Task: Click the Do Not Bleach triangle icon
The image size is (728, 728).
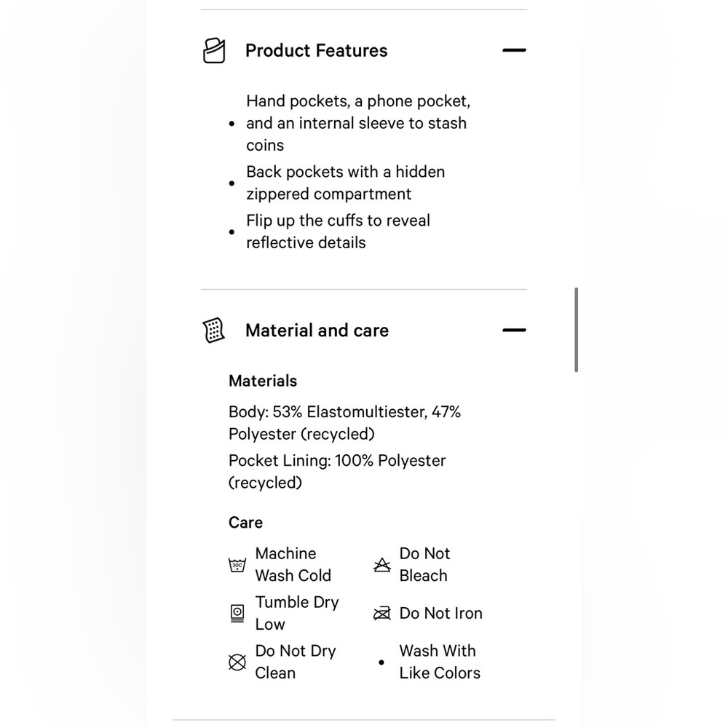Action: tap(382, 565)
